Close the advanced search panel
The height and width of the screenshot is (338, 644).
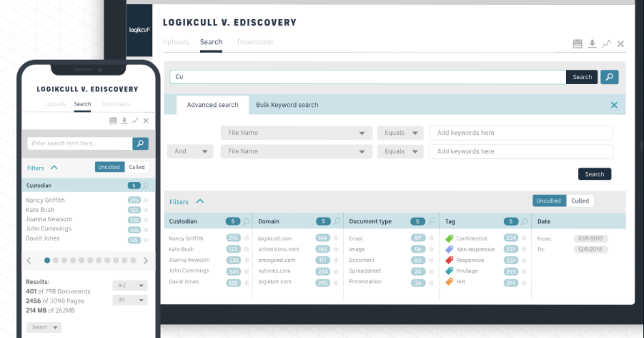pos(614,105)
